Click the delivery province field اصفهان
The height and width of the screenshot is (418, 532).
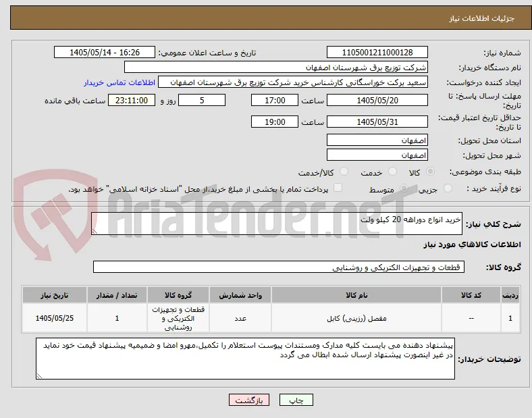tap(377, 140)
